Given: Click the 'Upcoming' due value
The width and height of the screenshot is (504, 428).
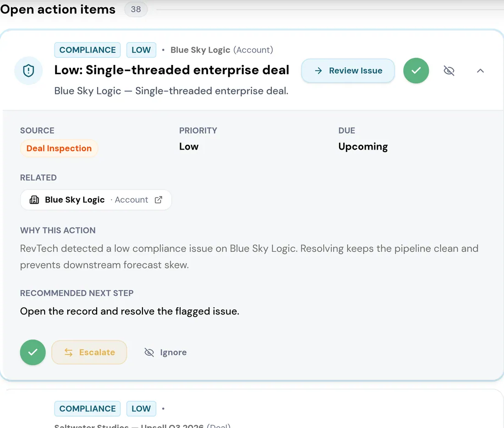Looking at the screenshot, I should (x=363, y=147).
